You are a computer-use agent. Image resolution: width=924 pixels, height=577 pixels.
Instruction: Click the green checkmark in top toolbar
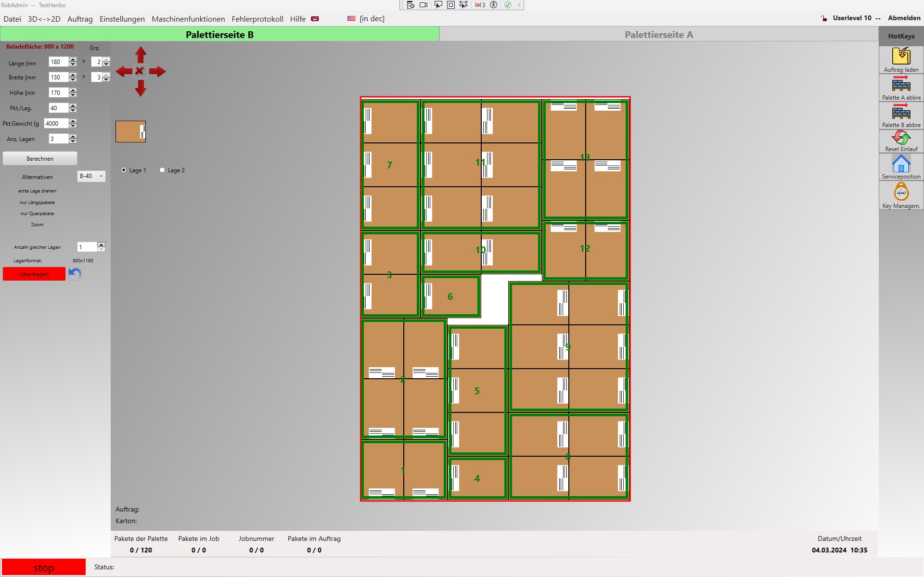[x=508, y=5]
